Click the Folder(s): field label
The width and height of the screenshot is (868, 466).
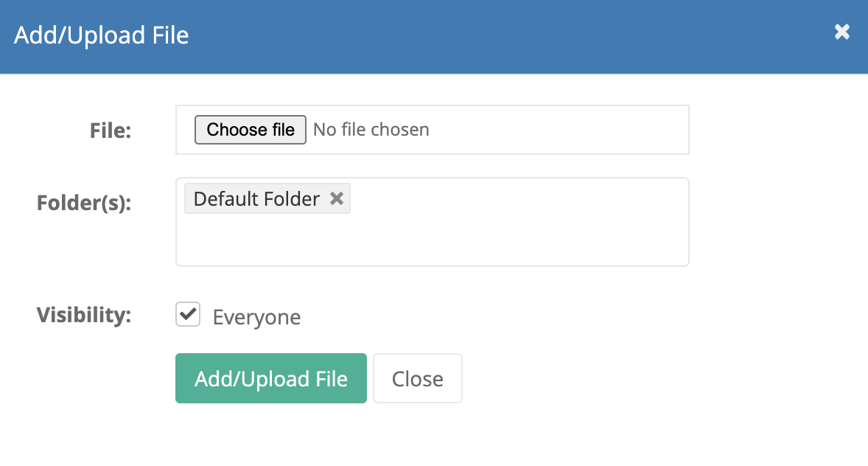[84, 203]
